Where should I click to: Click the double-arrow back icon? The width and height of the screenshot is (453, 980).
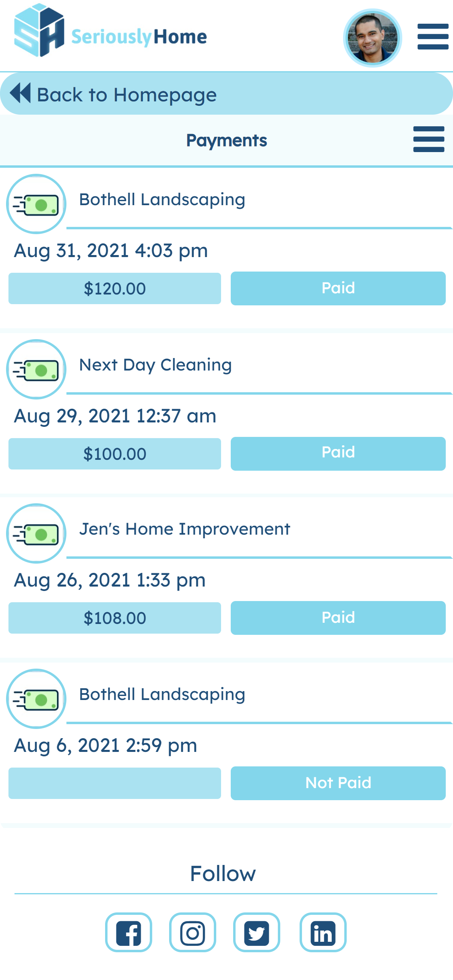click(20, 93)
